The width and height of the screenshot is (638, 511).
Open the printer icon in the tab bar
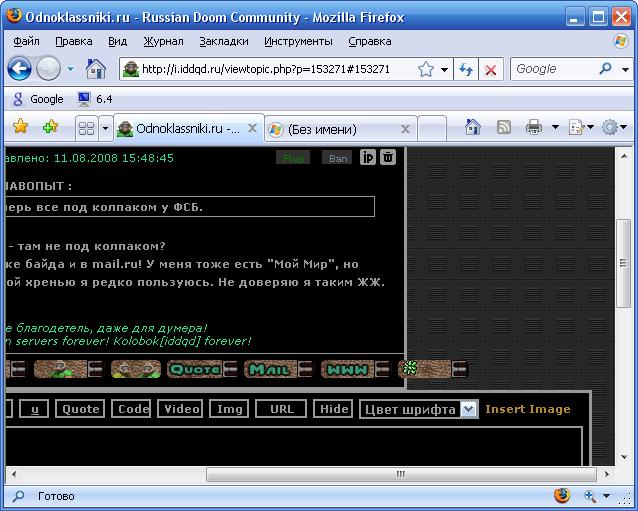point(534,127)
